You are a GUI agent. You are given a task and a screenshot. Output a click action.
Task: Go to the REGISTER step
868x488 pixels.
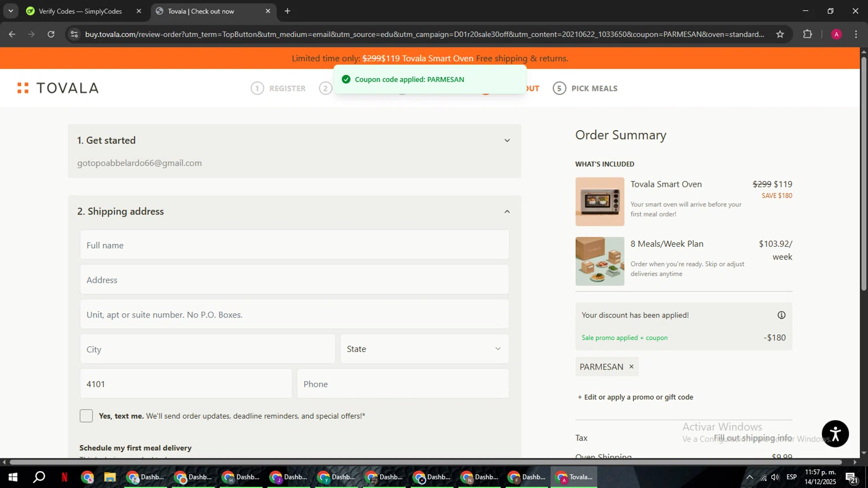pos(278,88)
